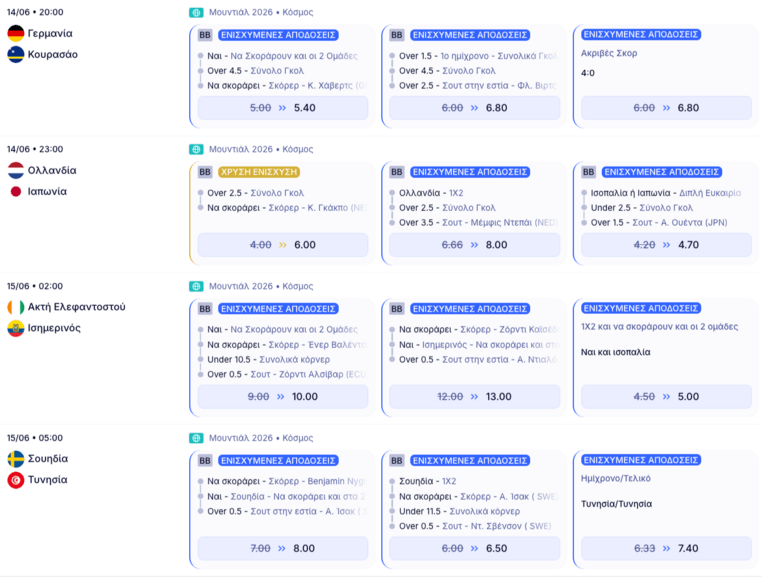The height and width of the screenshot is (577, 762).
Task: Select boosted odds 6.00 to 6.50
Action: click(474, 548)
